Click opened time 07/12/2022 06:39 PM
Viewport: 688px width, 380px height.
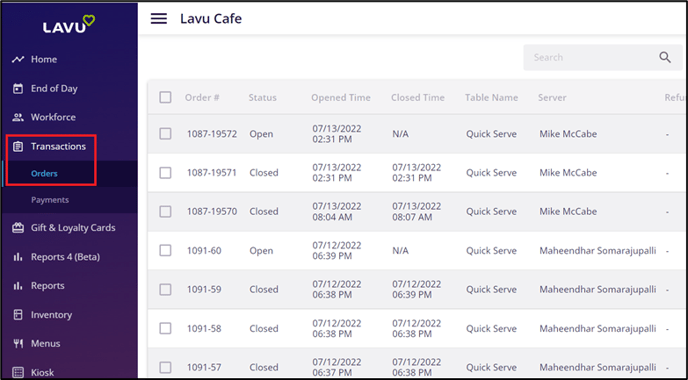click(337, 251)
